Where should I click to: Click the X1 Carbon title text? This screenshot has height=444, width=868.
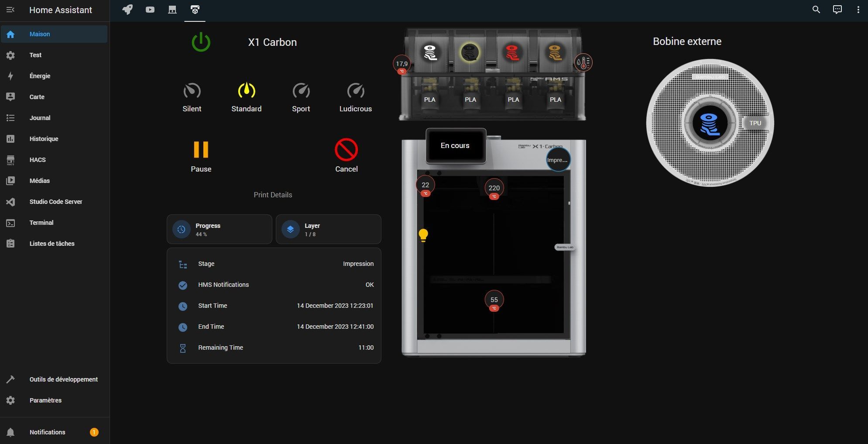click(272, 42)
